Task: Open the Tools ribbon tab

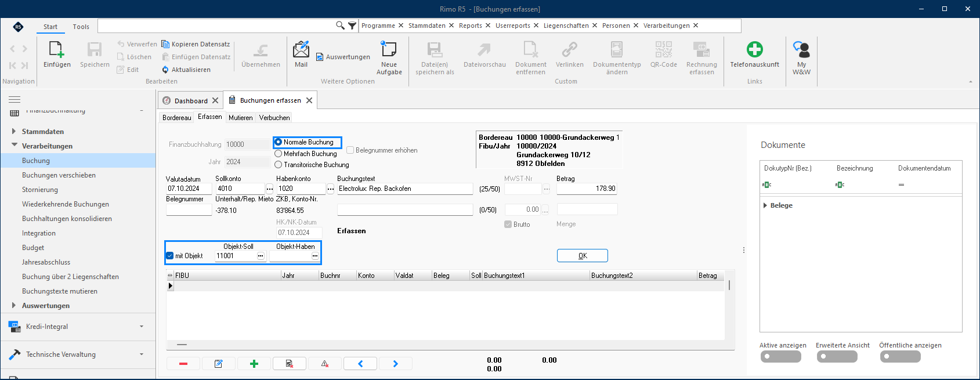Action: pyautogui.click(x=81, y=27)
